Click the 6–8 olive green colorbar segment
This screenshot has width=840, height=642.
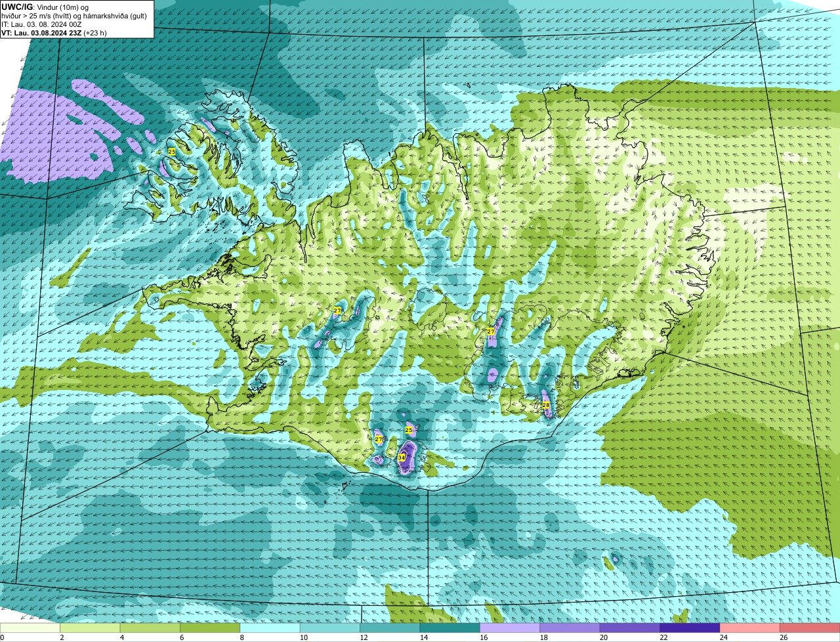(210, 628)
